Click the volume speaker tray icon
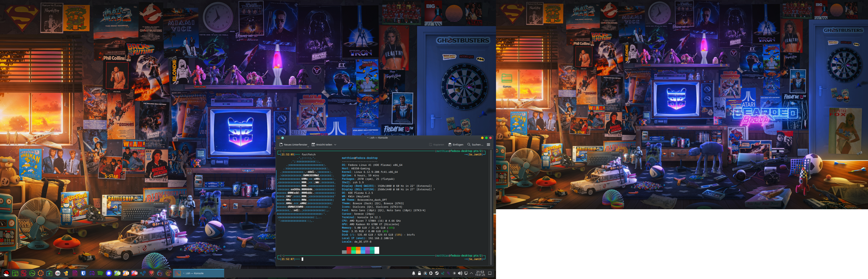868x279 pixels. tap(460, 273)
